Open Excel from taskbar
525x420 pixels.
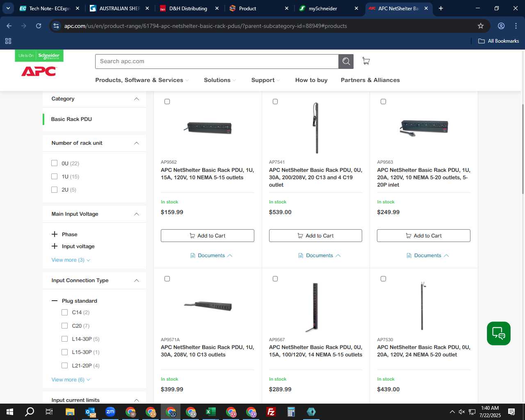211,412
